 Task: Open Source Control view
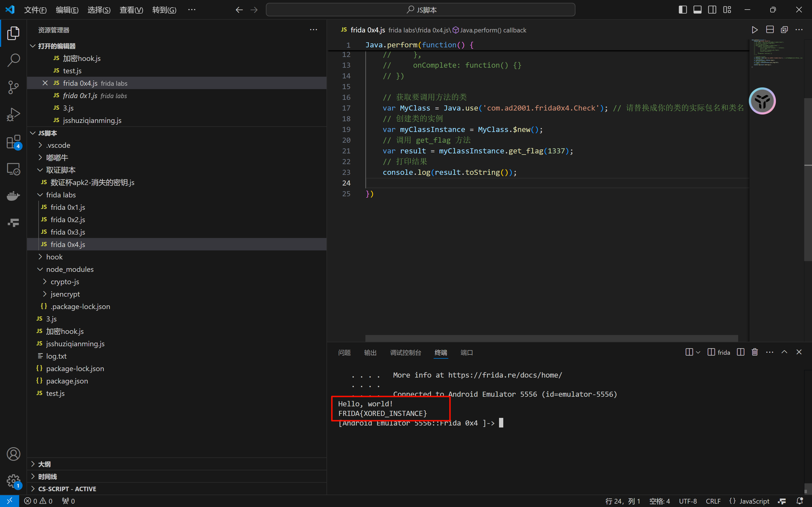14,87
